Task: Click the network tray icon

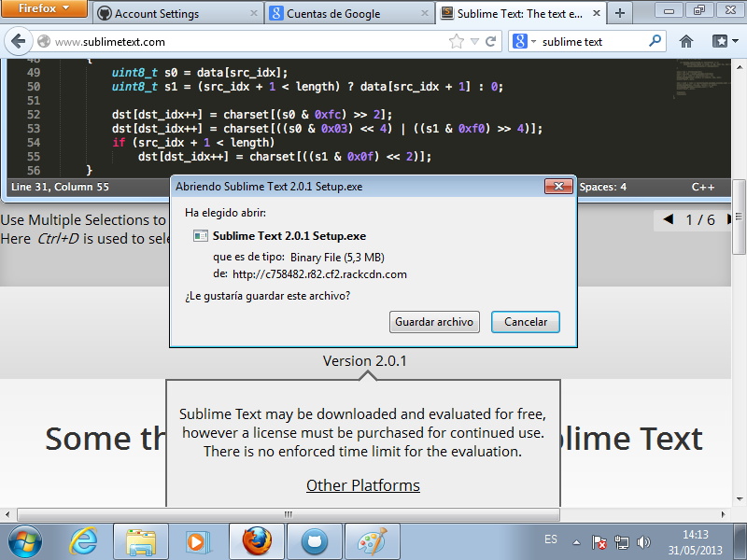Action: pos(621,542)
